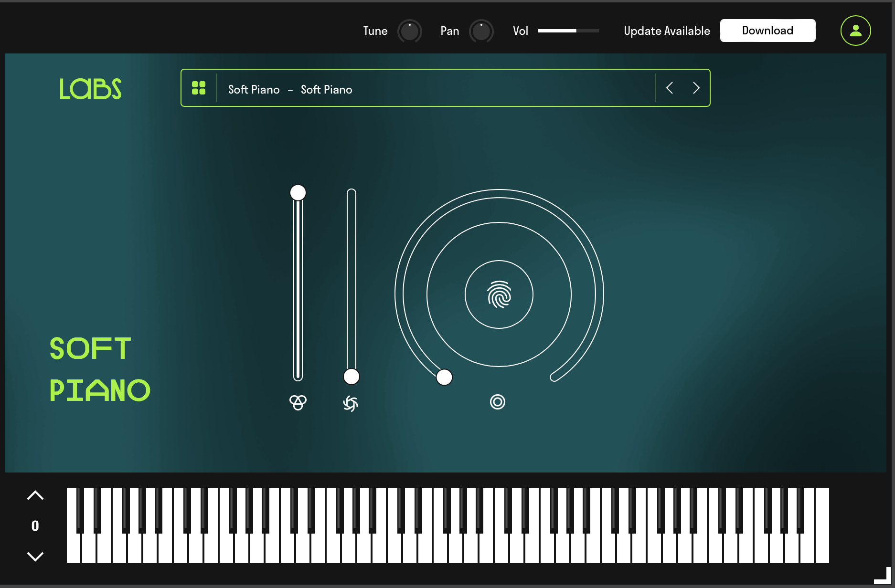Click the Update Available label

tap(667, 31)
